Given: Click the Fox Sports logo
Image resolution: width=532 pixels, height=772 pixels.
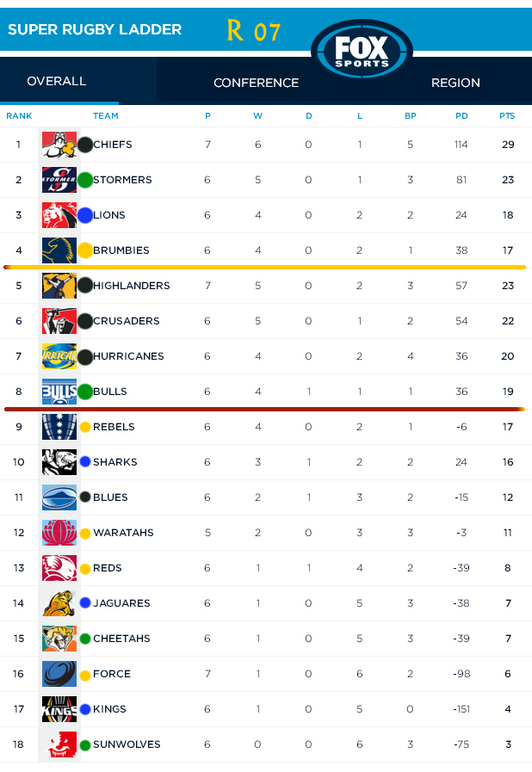Looking at the screenshot, I should coord(362,52).
